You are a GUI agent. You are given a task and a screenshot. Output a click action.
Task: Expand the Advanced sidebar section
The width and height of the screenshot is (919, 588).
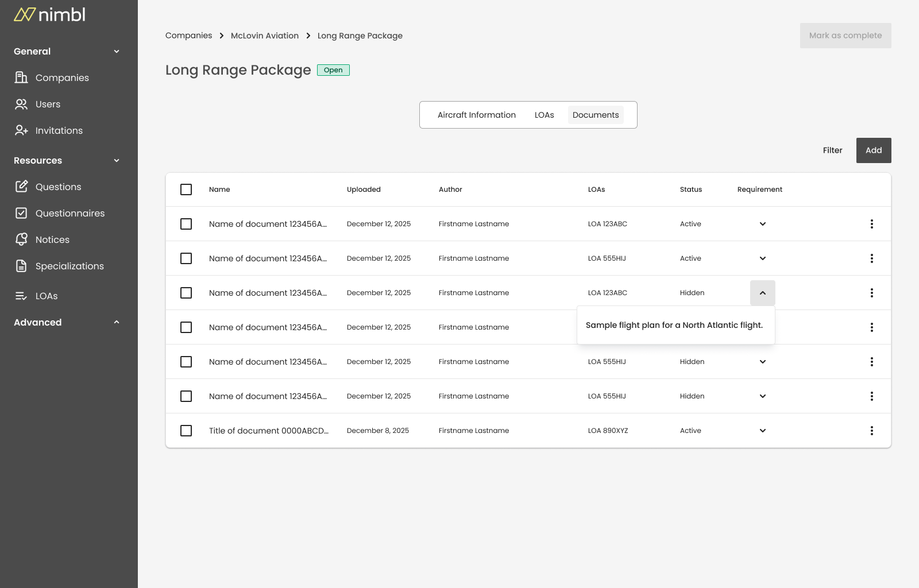tap(117, 322)
